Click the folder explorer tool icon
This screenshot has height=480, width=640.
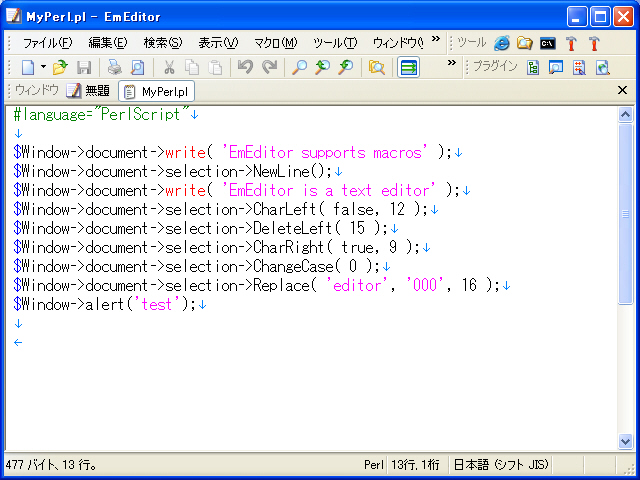pos(524,43)
